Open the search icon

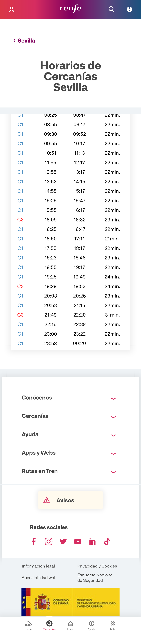111,9
